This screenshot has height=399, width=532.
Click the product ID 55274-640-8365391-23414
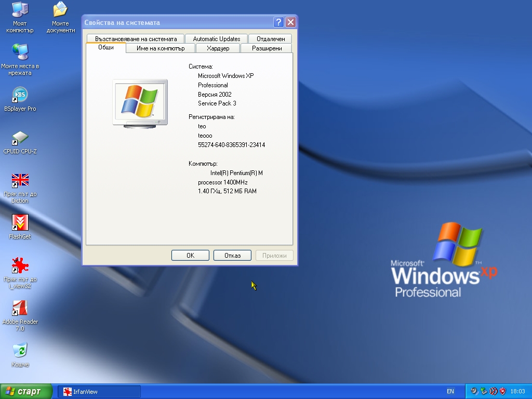(x=231, y=145)
